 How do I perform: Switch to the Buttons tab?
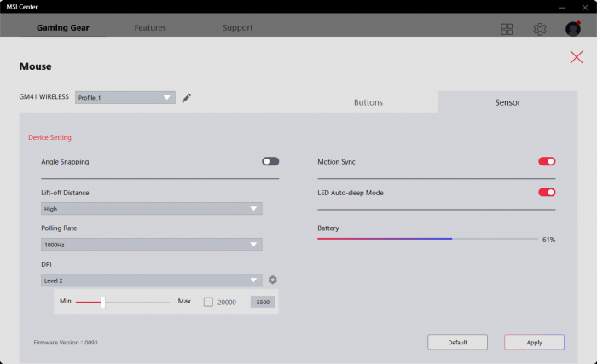(x=368, y=102)
